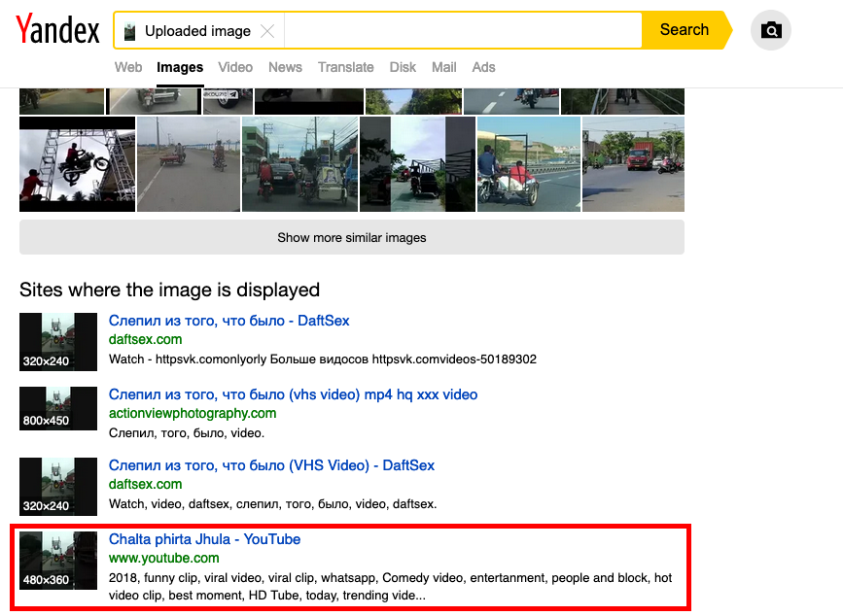Select the Images tab
Viewport: 843px width, 616px height.
[x=180, y=67]
